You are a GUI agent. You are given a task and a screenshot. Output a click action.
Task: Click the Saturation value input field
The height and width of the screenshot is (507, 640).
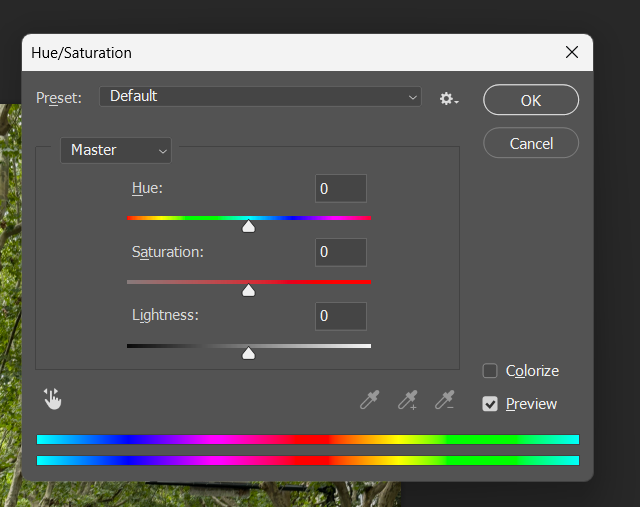click(x=341, y=252)
